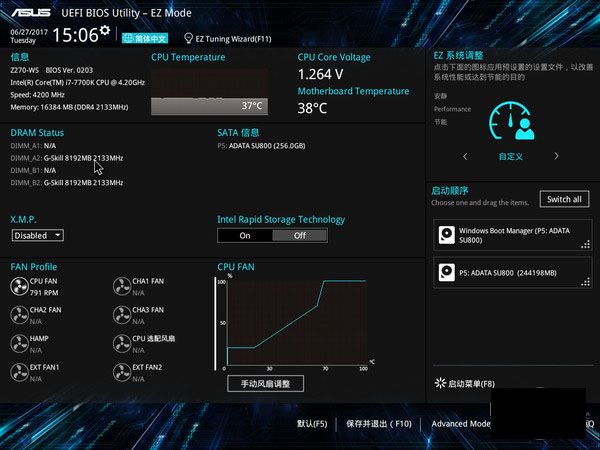Click the 791 RPM CPU fan speed
Image resolution: width=600 pixels, height=450 pixels.
(44, 293)
